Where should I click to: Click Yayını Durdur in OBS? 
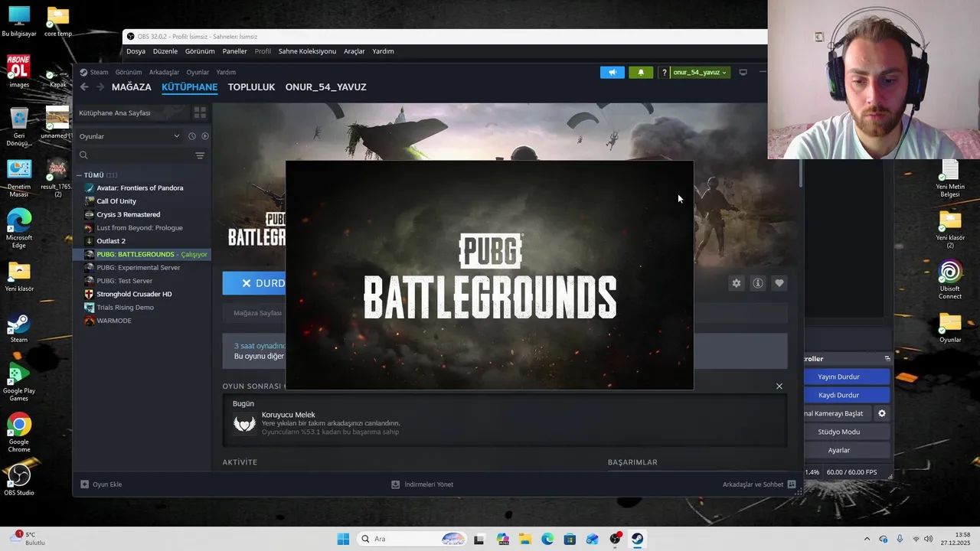pos(847,377)
